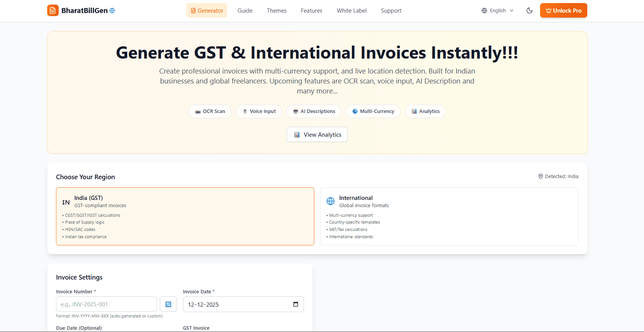
Task: Open the White Label page
Action: click(x=352, y=11)
